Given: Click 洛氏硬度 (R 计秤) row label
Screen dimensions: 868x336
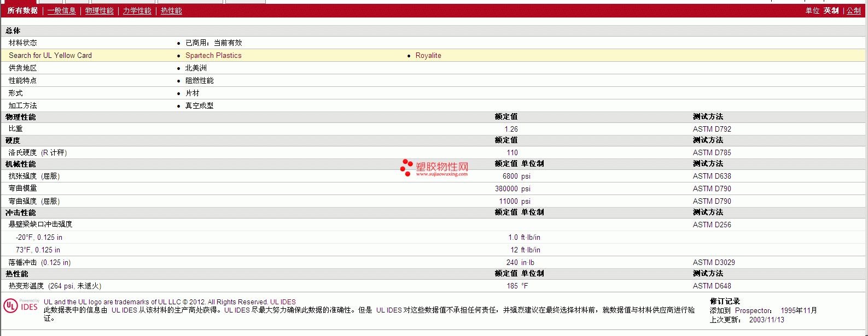Looking at the screenshot, I should click(38, 152).
